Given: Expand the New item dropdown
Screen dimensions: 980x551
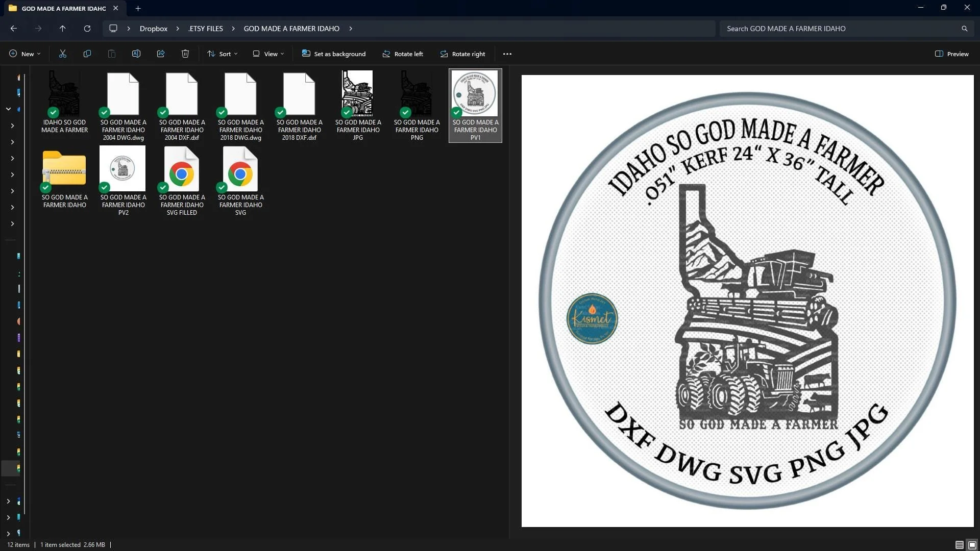Looking at the screenshot, I should point(24,54).
